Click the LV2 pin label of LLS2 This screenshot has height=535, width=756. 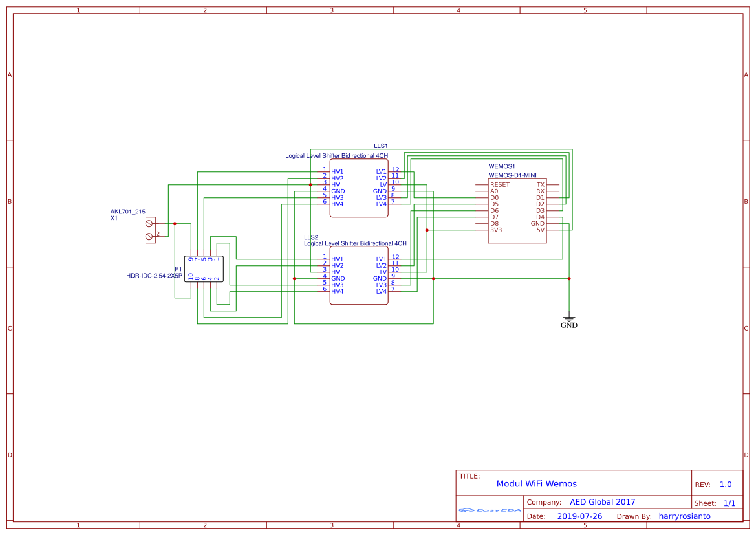tap(382, 266)
